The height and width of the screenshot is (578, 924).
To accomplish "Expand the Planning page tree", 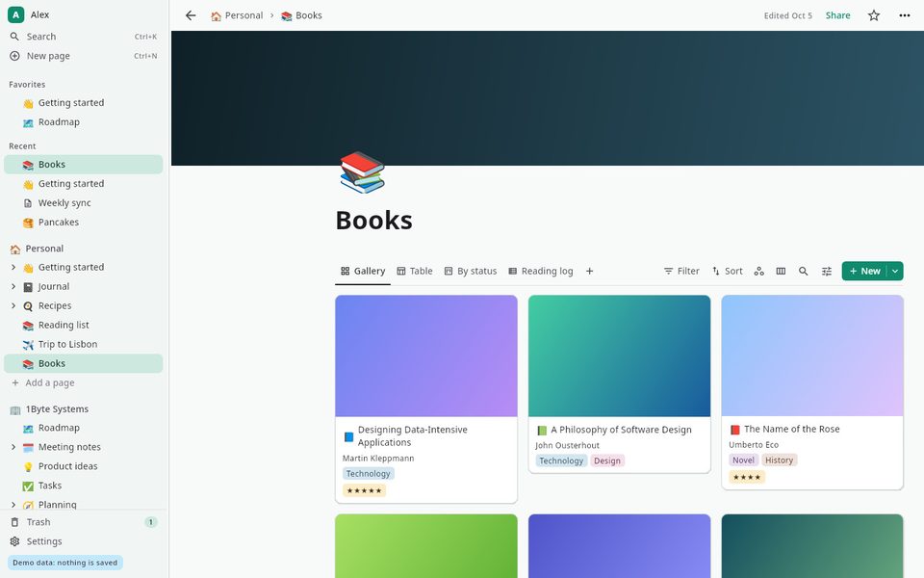I will pyautogui.click(x=13, y=505).
